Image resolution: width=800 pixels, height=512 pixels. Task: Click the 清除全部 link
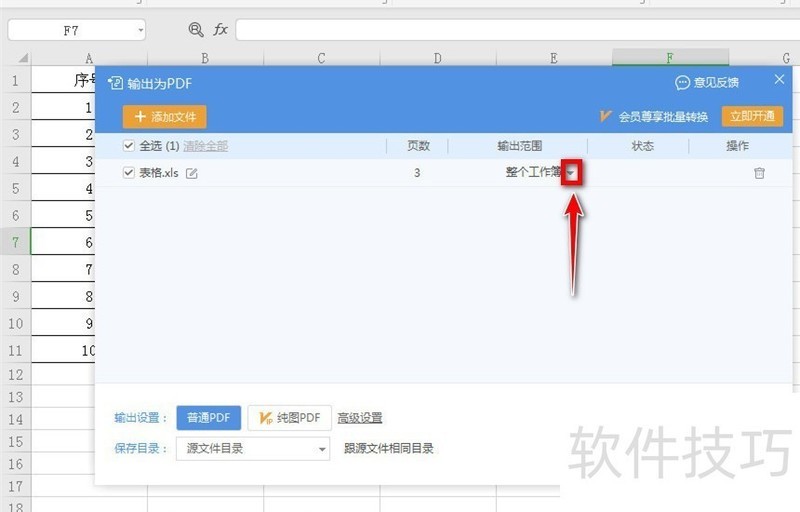(206, 146)
